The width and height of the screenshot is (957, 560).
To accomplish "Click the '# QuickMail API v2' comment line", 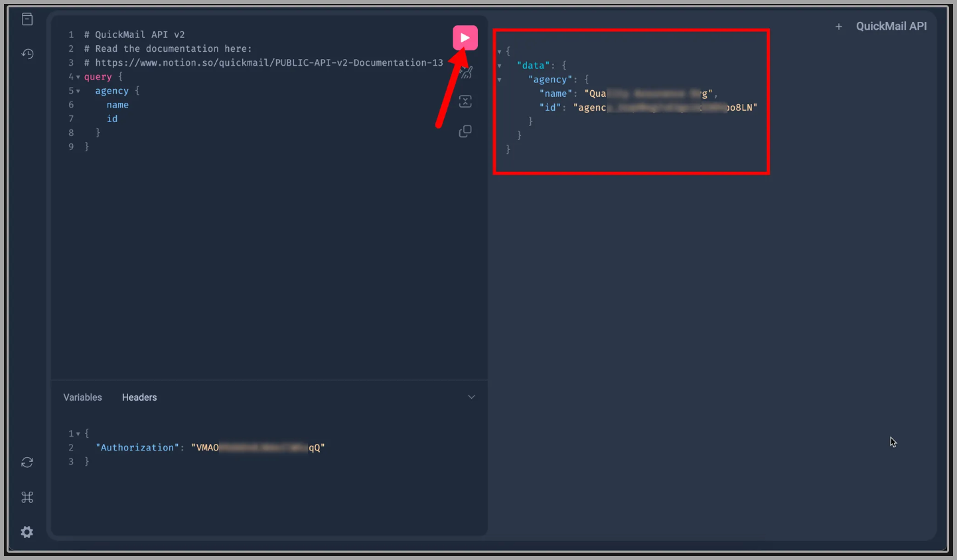I will [x=135, y=35].
